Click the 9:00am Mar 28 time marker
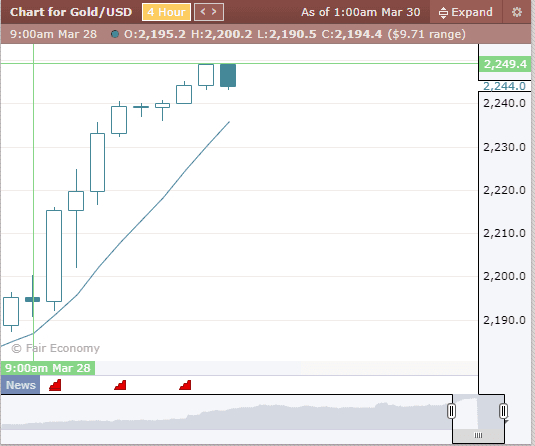Viewport: 535px width, 446px height. pos(48,368)
